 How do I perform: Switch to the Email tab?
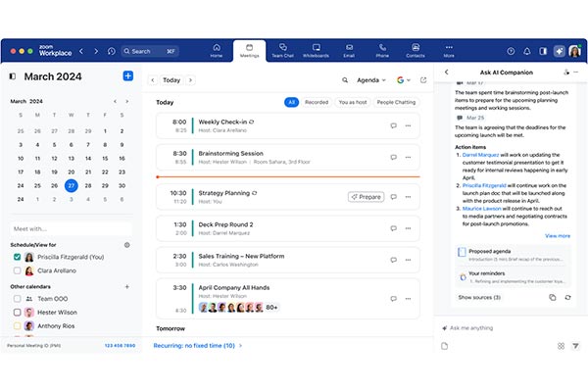pos(349,48)
